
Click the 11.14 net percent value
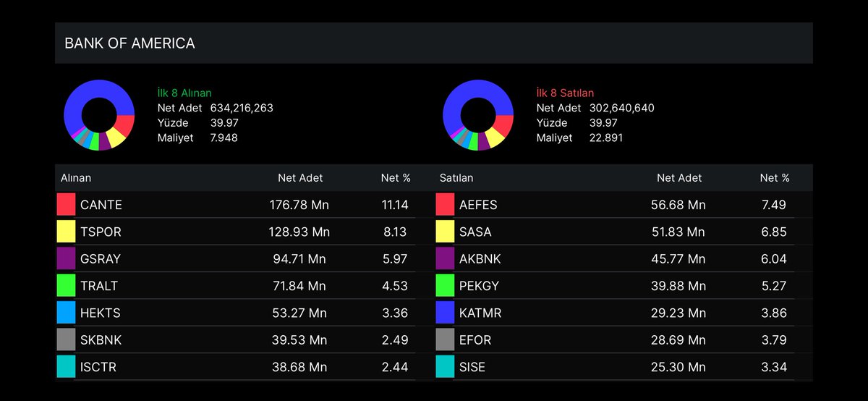pos(395,205)
